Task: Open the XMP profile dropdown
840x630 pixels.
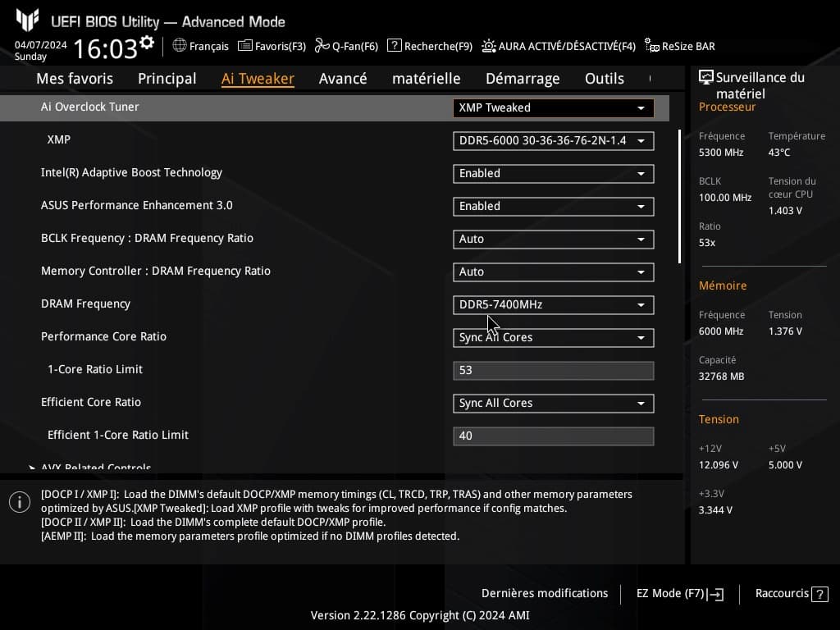Action: (554, 141)
